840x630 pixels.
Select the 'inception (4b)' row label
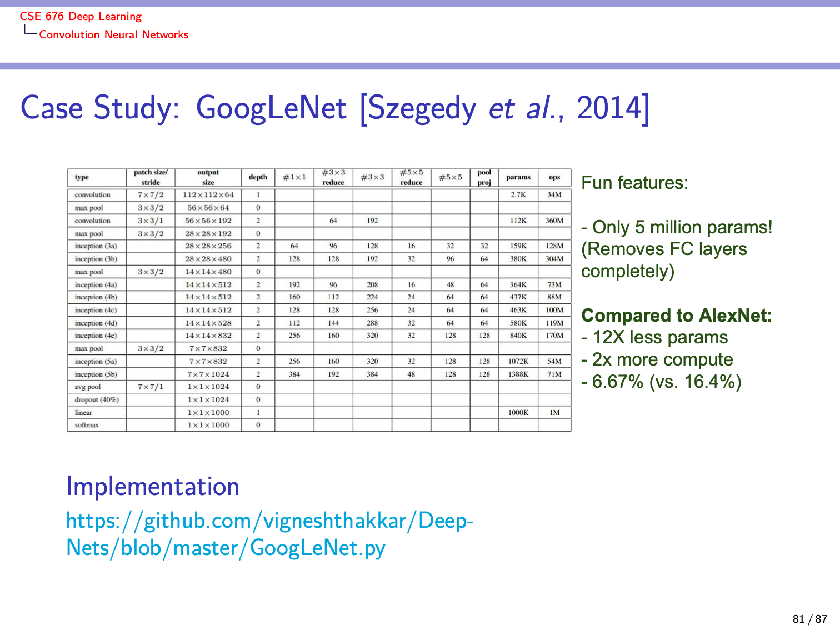click(96, 297)
